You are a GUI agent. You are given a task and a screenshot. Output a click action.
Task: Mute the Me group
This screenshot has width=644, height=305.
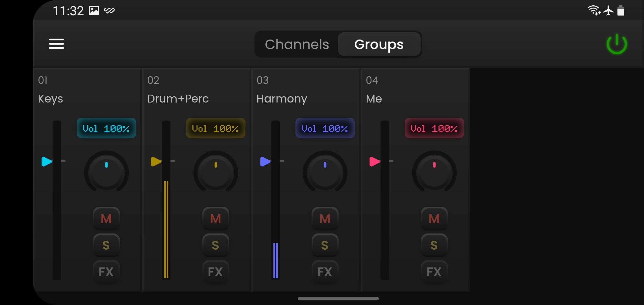(434, 219)
